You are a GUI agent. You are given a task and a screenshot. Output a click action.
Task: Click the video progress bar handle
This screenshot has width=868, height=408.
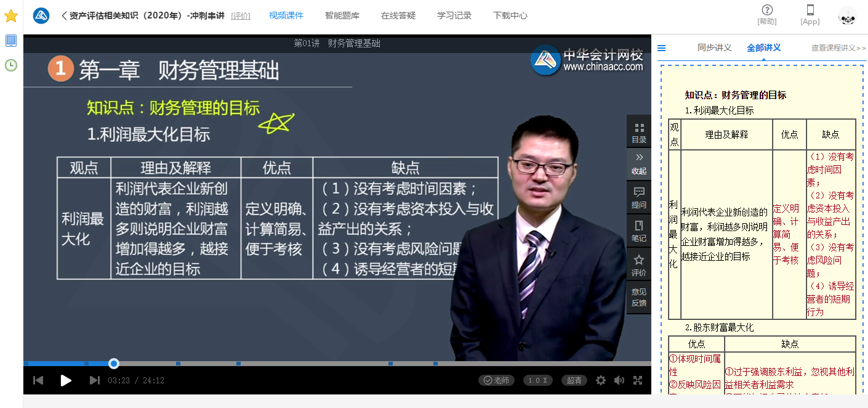point(114,364)
